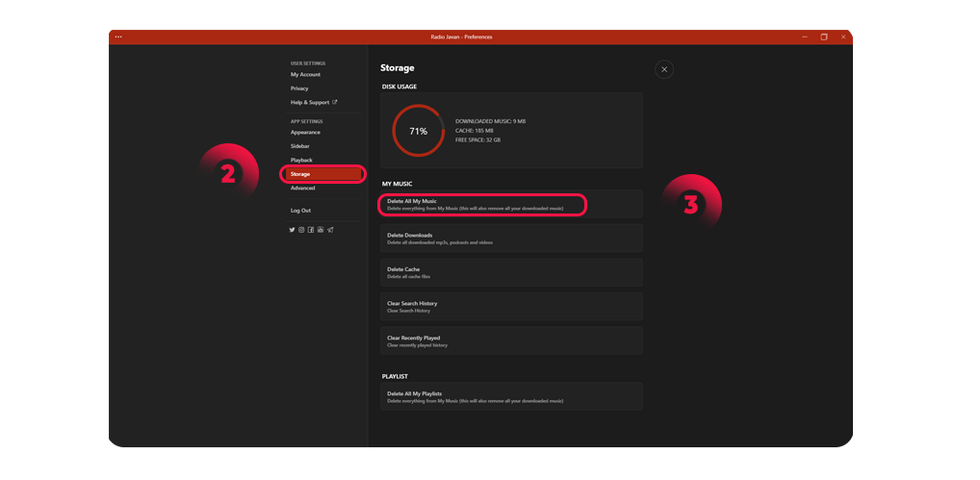Click the Storage page heading
The width and height of the screenshot is (980, 480).
point(398,68)
